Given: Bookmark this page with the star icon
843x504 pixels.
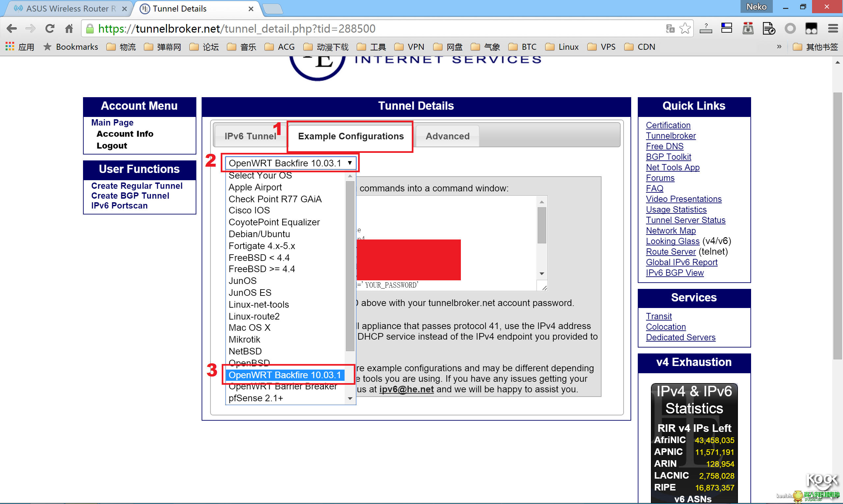Looking at the screenshot, I should (x=685, y=29).
